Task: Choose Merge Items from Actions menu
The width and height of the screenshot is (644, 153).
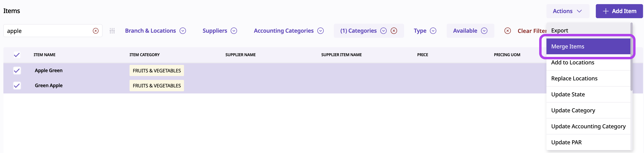Action: (x=588, y=46)
